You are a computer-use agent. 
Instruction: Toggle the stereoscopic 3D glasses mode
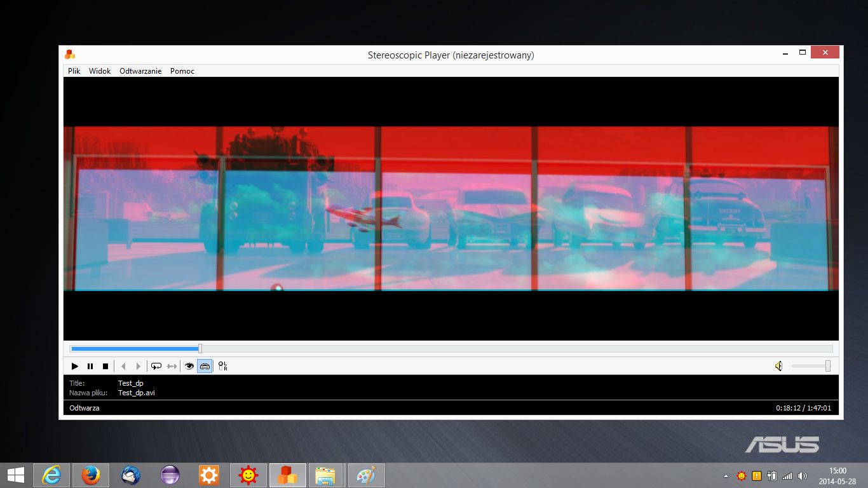pyautogui.click(x=205, y=366)
